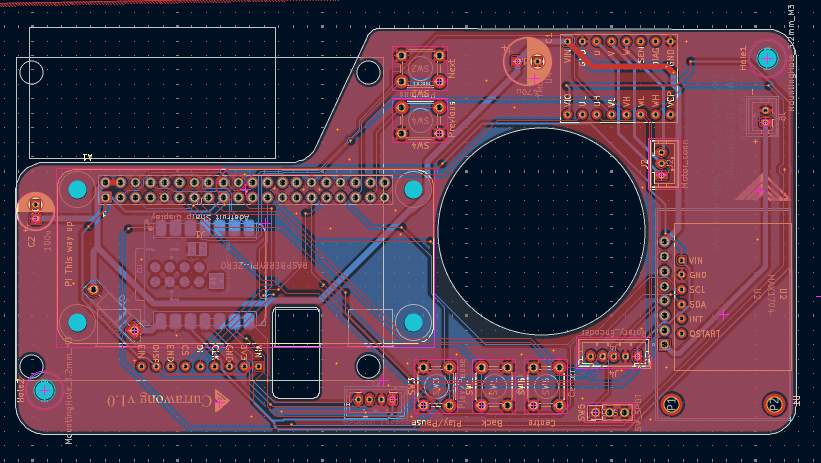821x463 pixels.
Task: Click the SW5 SW_SPDT three-pin switch footprint
Action: pyautogui.click(x=609, y=413)
